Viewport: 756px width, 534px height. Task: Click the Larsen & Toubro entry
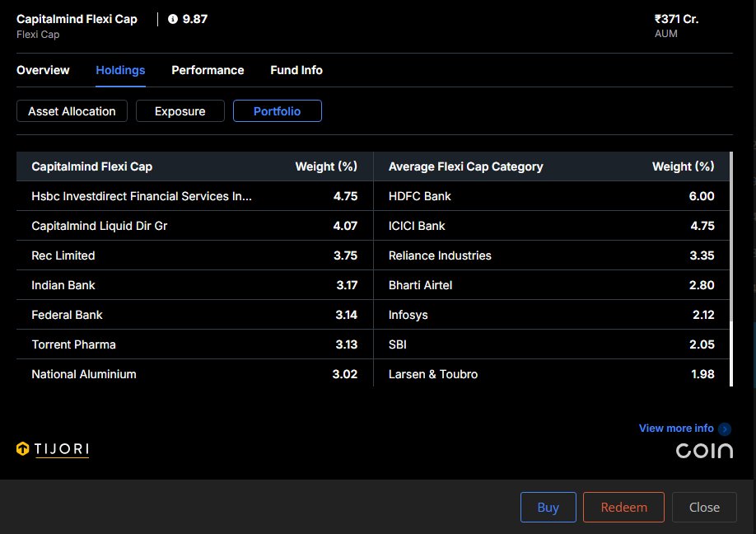433,374
